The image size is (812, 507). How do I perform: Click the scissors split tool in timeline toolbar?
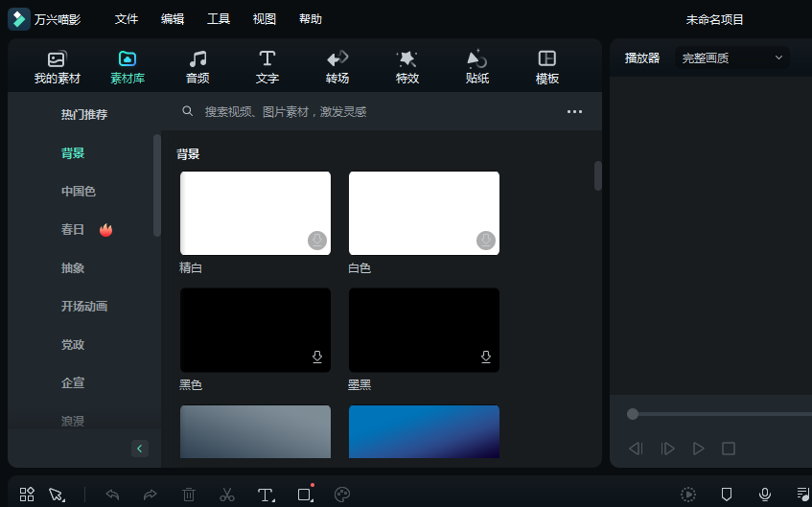click(x=227, y=495)
